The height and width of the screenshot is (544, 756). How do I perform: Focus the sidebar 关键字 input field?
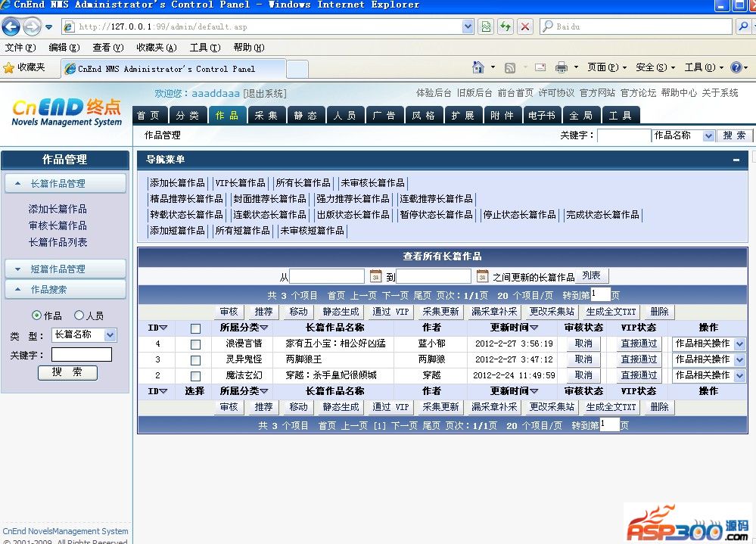coord(82,355)
